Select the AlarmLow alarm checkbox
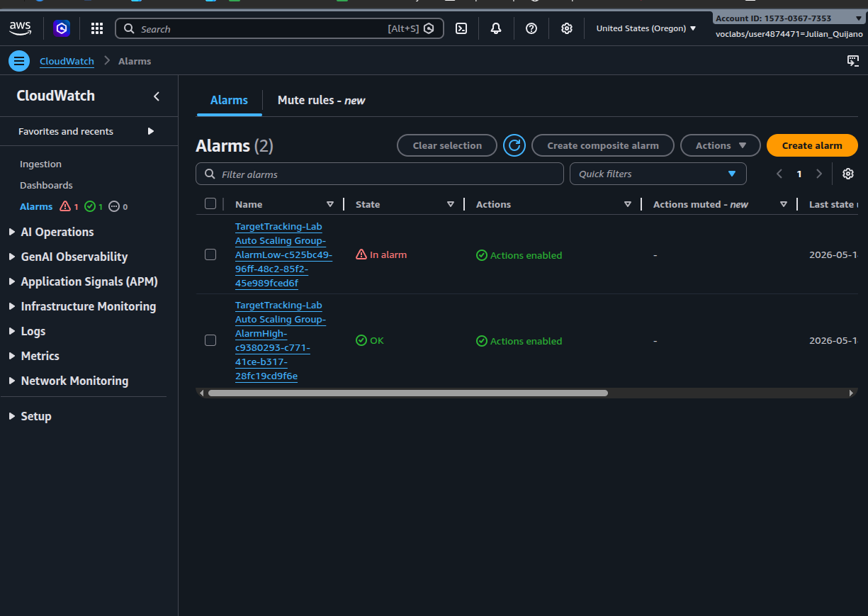The image size is (868, 616). (210, 254)
